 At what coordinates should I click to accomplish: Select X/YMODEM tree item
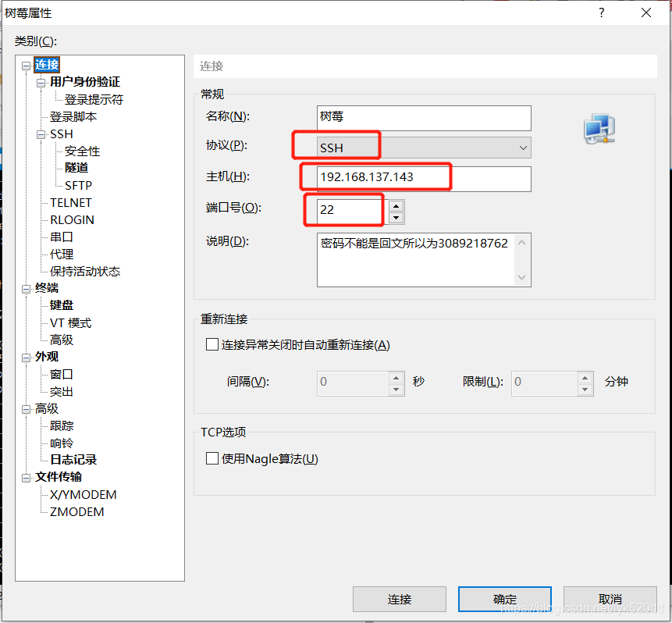tap(84, 494)
